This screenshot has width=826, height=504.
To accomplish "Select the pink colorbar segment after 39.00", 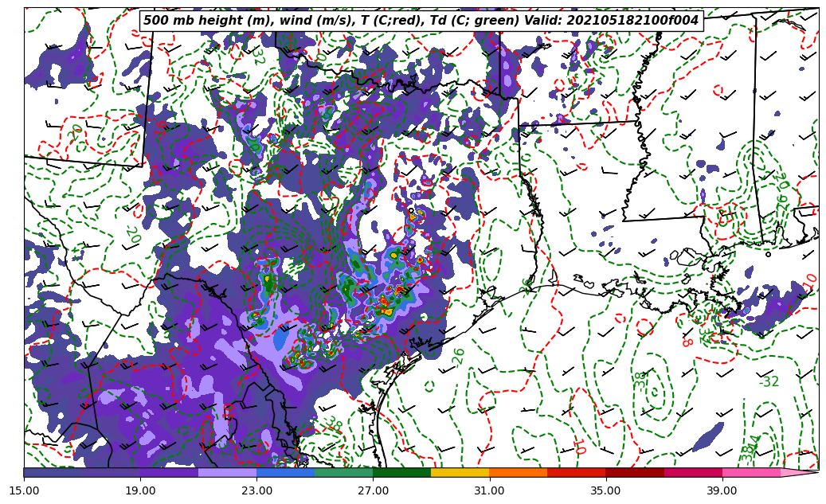I will [x=751, y=472].
